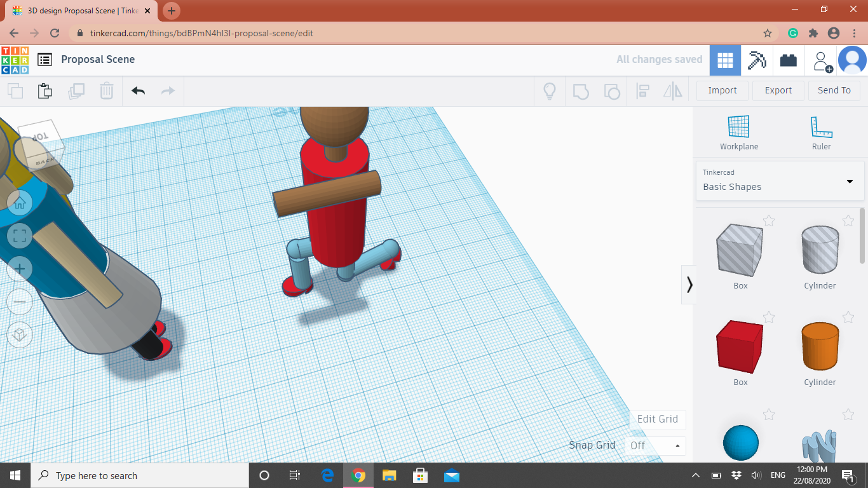Viewport: 868px width, 488px height.
Task: Click the Duplicate and repeat icon
Action: pos(76,91)
